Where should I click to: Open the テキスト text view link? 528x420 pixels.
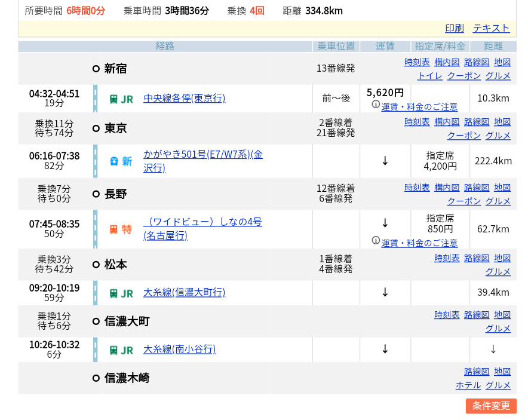[492, 28]
